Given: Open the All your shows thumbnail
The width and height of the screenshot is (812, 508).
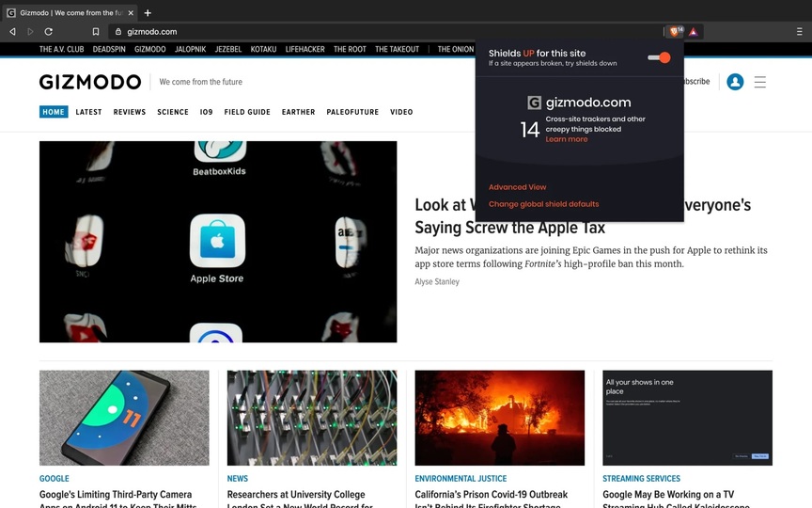Looking at the screenshot, I should (x=687, y=418).
